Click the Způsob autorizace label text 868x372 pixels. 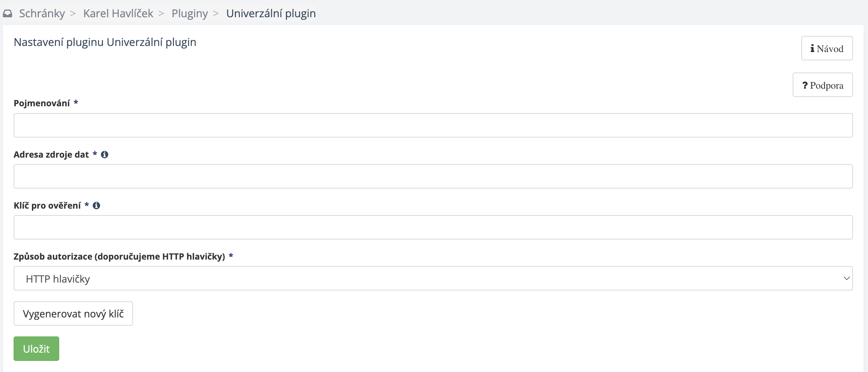pos(119,257)
